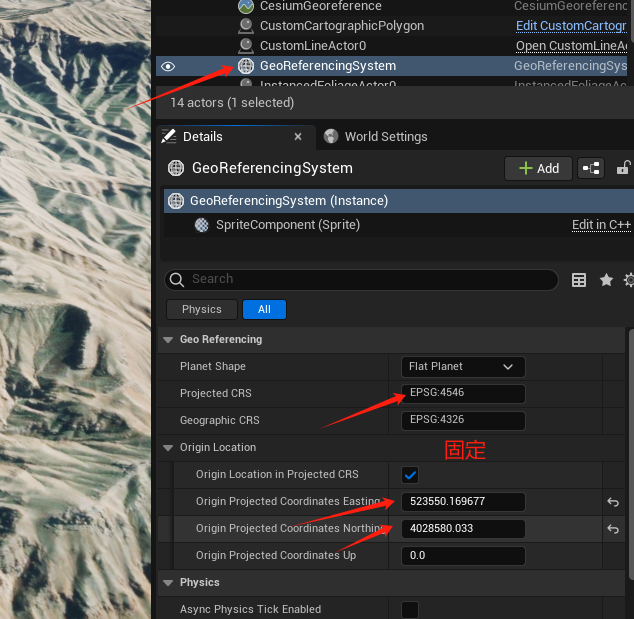
Task: Toggle the details lock icon
Action: click(623, 168)
